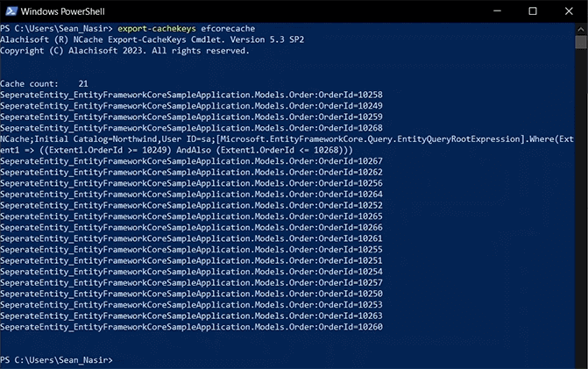Screen dimensions: 588x369
Task: Click the PowerShell icon in title bar
Action: (x=11, y=11)
